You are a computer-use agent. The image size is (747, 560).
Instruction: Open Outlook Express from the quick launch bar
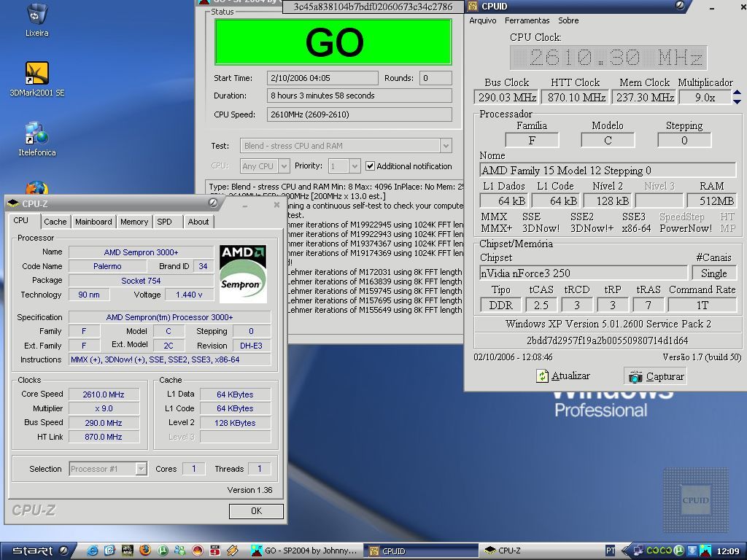click(109, 551)
